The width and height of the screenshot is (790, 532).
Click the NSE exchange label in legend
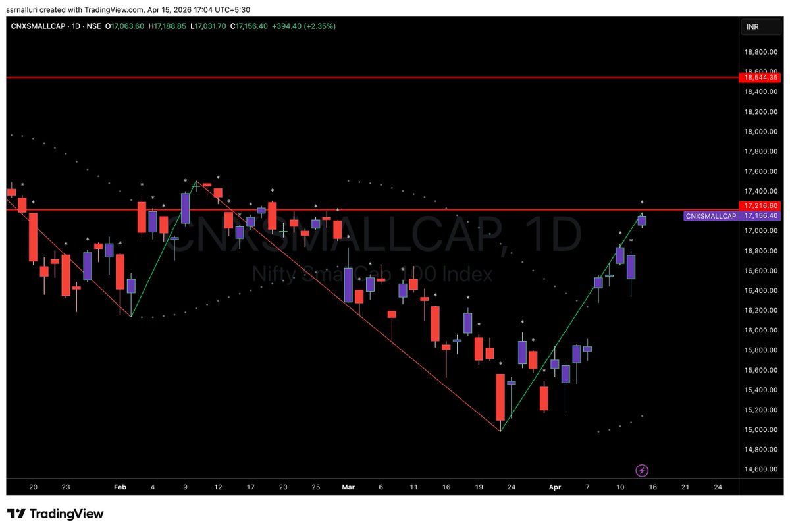95,27
